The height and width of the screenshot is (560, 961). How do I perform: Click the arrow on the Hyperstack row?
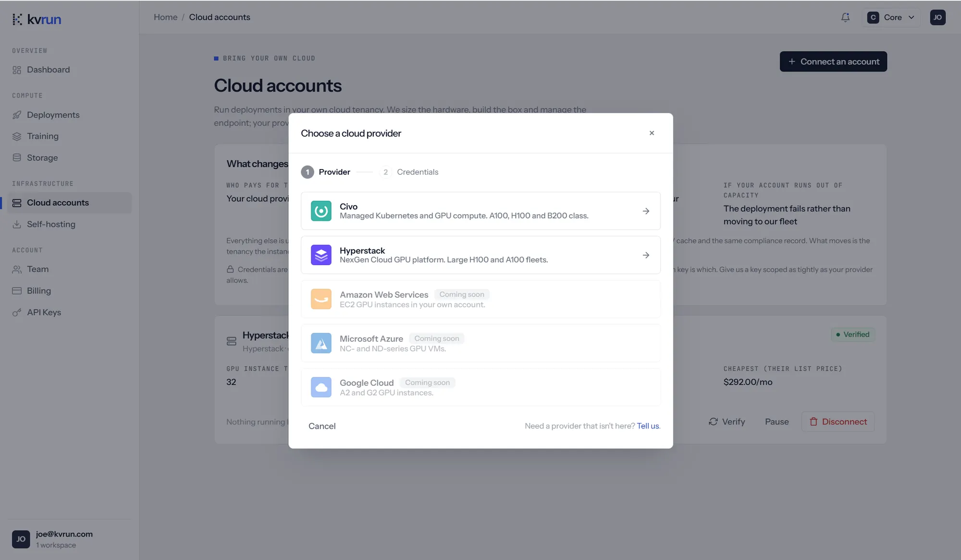point(646,256)
